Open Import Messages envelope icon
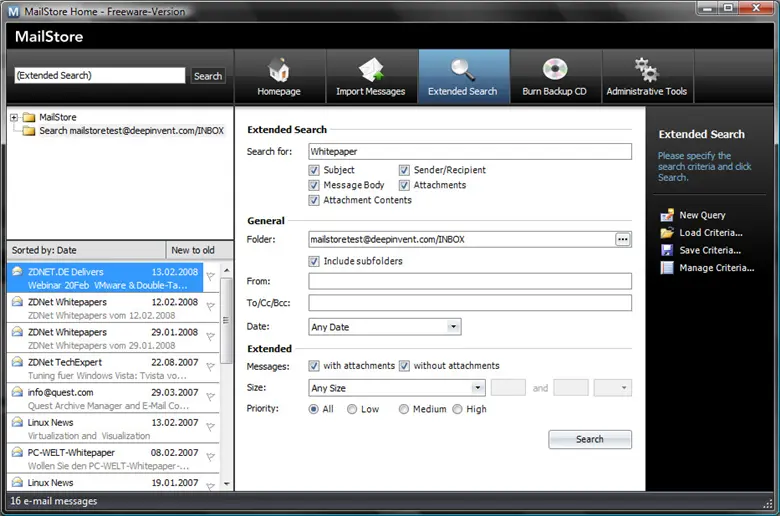The height and width of the screenshot is (516, 780). pos(371,70)
